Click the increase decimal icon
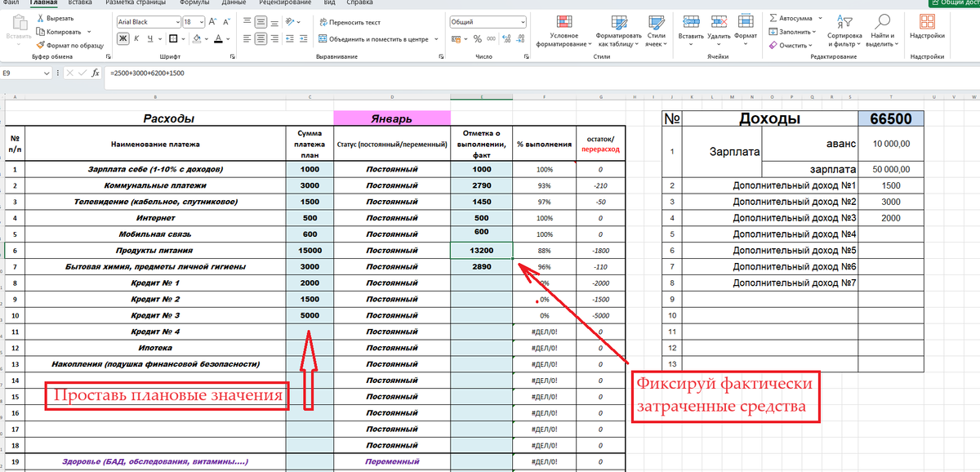 506,38
